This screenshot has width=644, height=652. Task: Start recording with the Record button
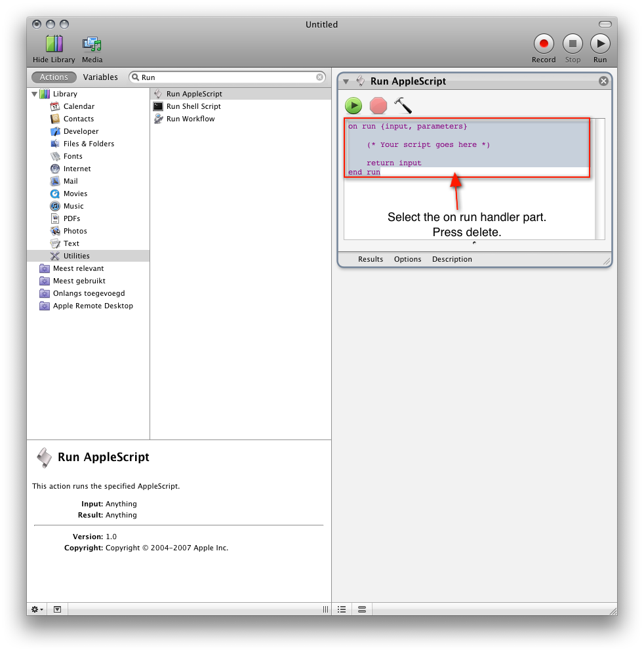[x=544, y=44]
